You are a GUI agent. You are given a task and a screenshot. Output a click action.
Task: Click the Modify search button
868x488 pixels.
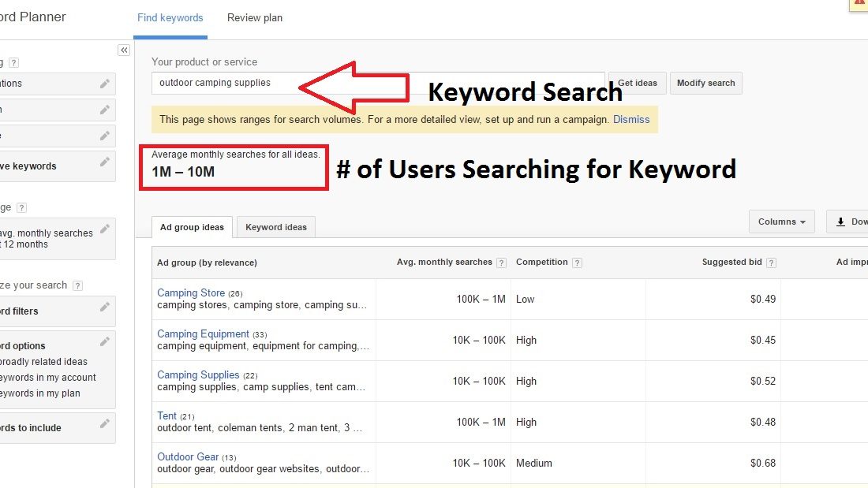coord(705,83)
